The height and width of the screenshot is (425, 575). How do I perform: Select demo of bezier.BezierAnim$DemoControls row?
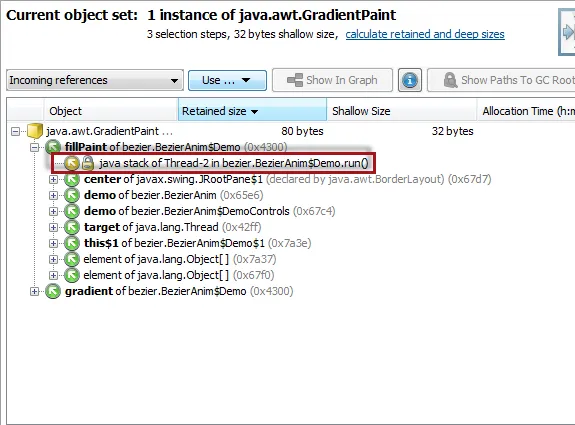click(x=209, y=211)
